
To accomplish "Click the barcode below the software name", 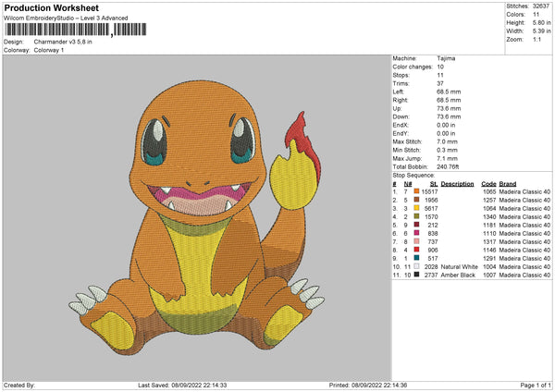I will point(55,31).
